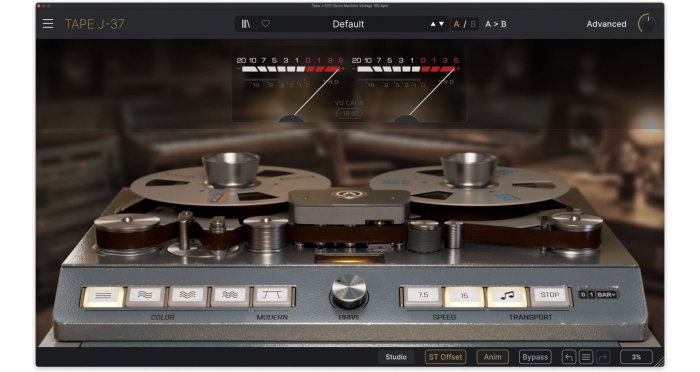The image size is (700, 372).
Task: Open the edit history list
Action: coord(586,357)
